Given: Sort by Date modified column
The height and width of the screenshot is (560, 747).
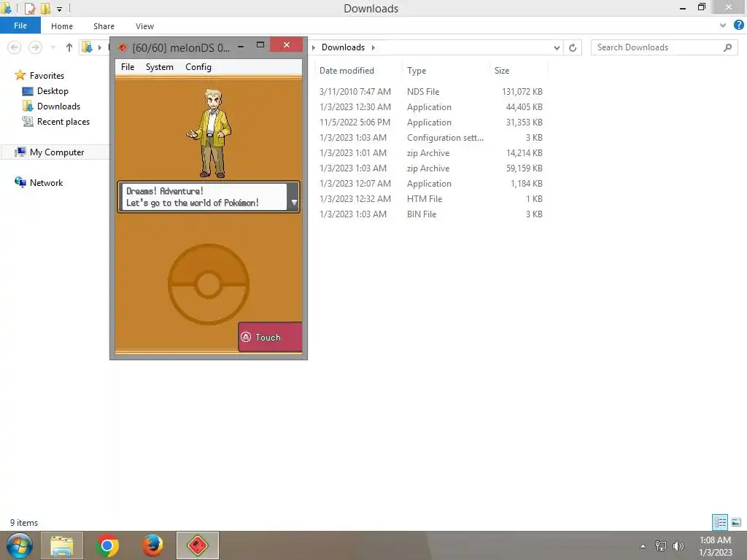Looking at the screenshot, I should [347, 71].
